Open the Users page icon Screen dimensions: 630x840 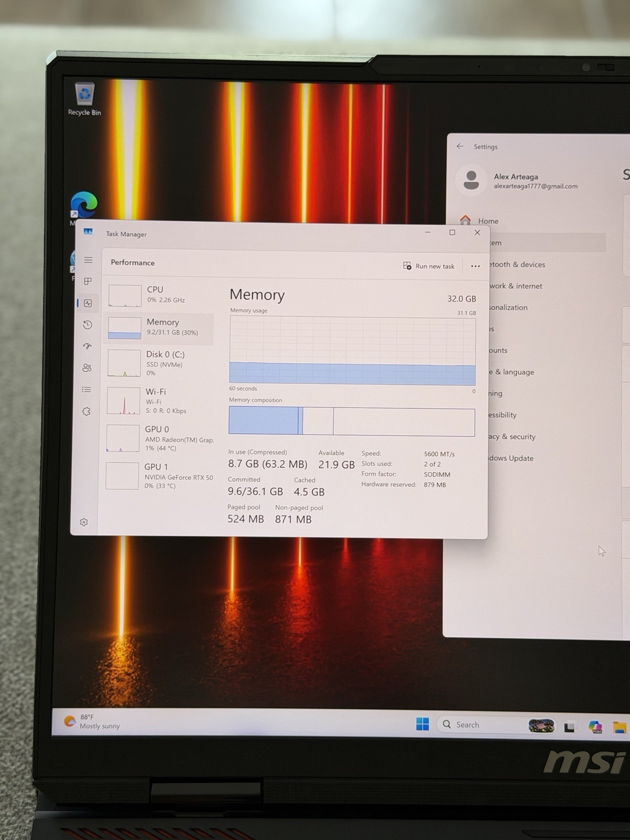pyautogui.click(x=87, y=368)
